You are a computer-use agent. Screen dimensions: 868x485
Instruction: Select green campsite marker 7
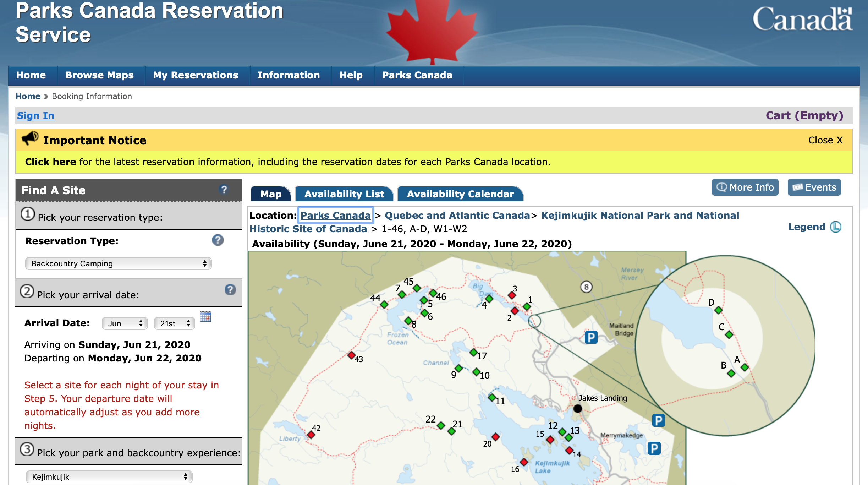[402, 294]
